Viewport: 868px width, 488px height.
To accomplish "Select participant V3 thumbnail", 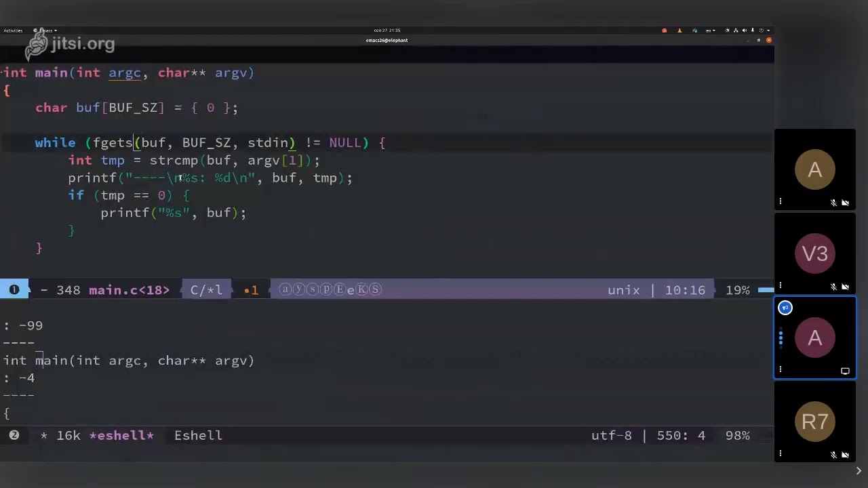I will tap(815, 253).
